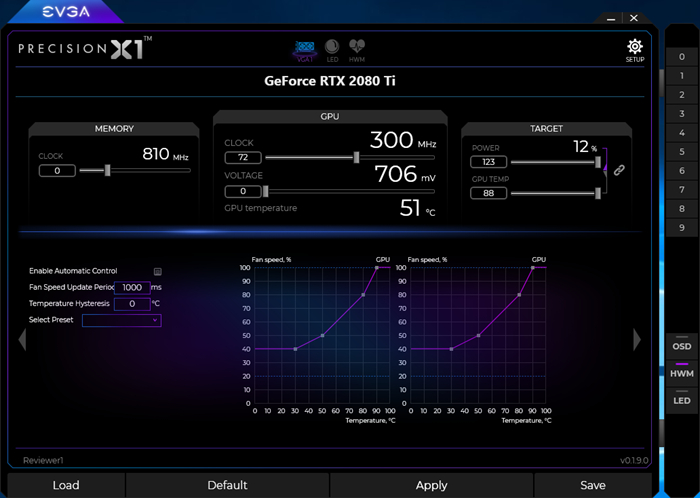Click the Temperature Hysteresis input field
This screenshot has height=498, width=700.
[132, 304]
